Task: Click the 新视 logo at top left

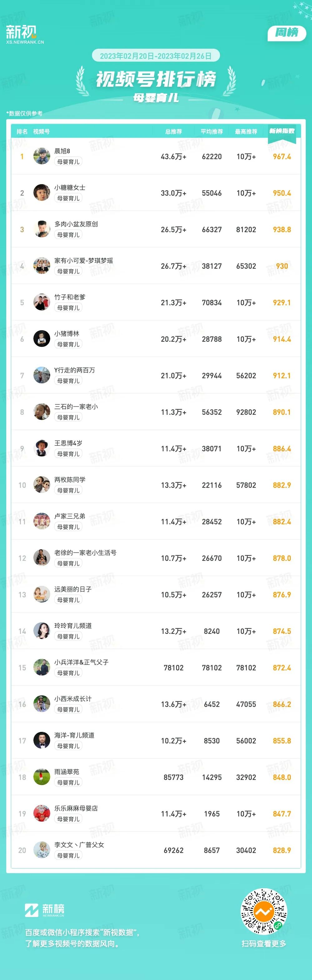Action: tap(25, 35)
